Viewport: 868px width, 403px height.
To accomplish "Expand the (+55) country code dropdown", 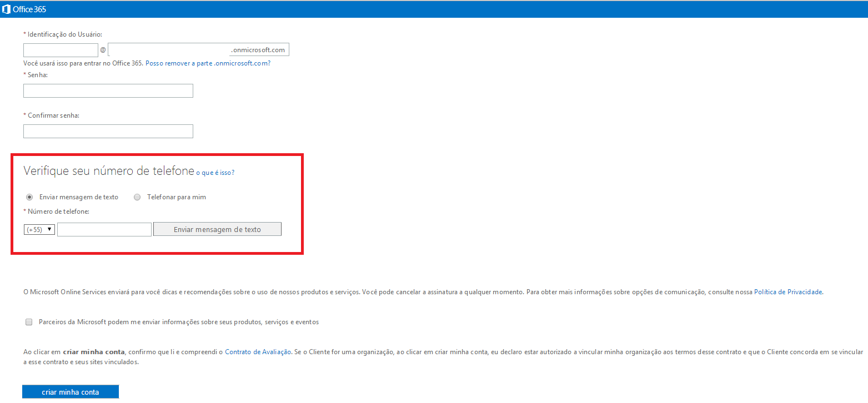I will (39, 229).
